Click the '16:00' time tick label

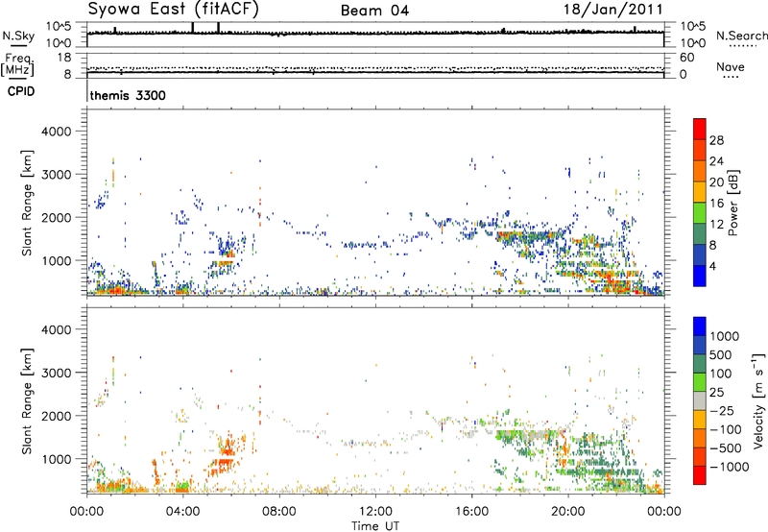coord(471,512)
